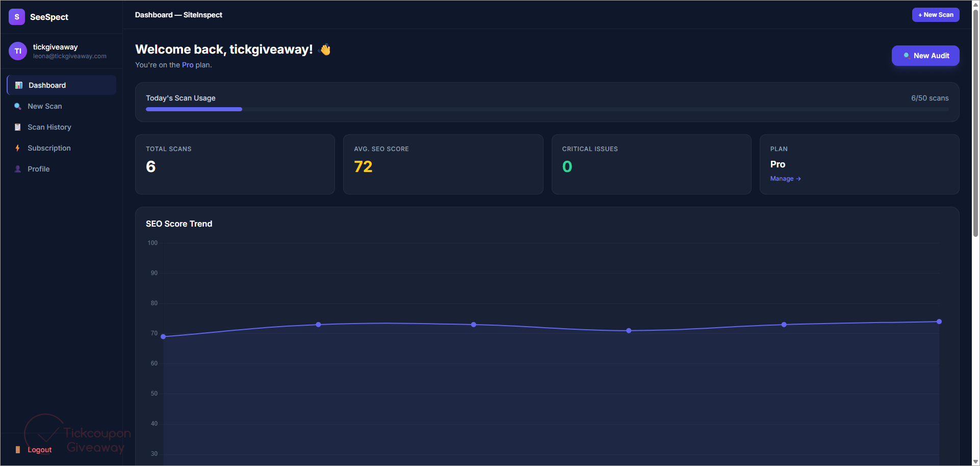The height and width of the screenshot is (466, 980).
Task: Click the 'TOTAL SCANS' card label
Action: [169, 149]
